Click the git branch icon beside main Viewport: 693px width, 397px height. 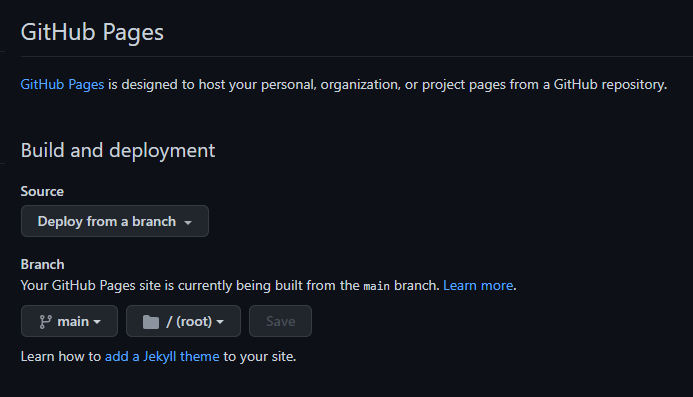tap(46, 322)
